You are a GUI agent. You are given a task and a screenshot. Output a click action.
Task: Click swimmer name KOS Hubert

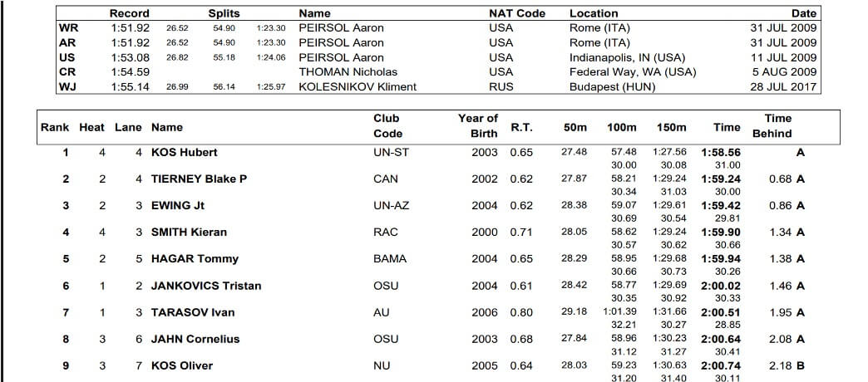[184, 153]
